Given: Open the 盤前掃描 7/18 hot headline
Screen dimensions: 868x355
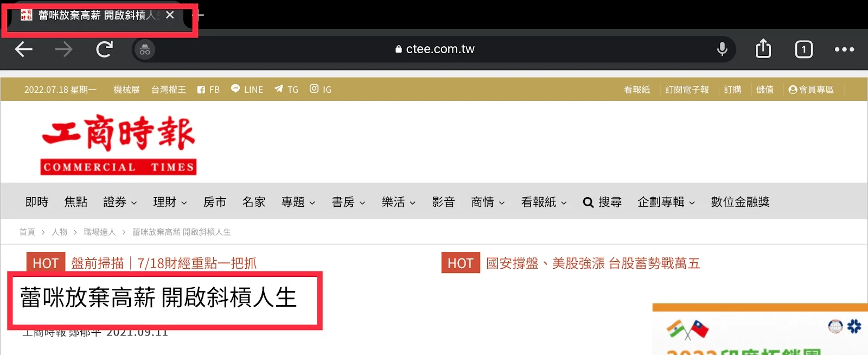Looking at the screenshot, I should pos(163,263).
